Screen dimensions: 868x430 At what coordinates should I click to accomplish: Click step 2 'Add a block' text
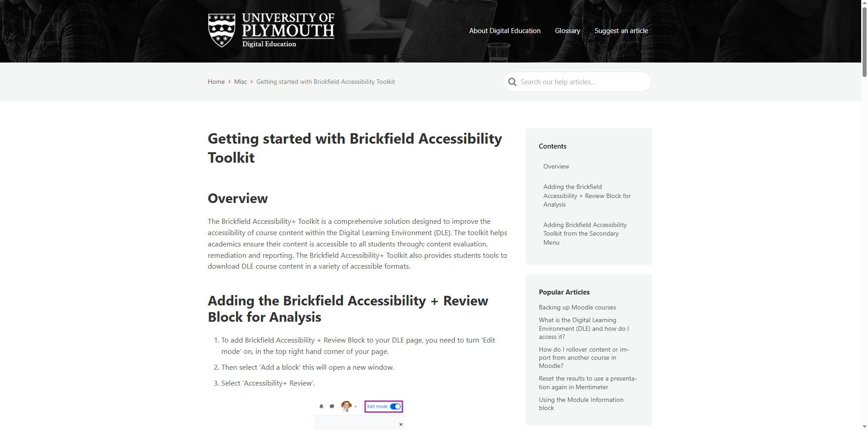point(308,367)
